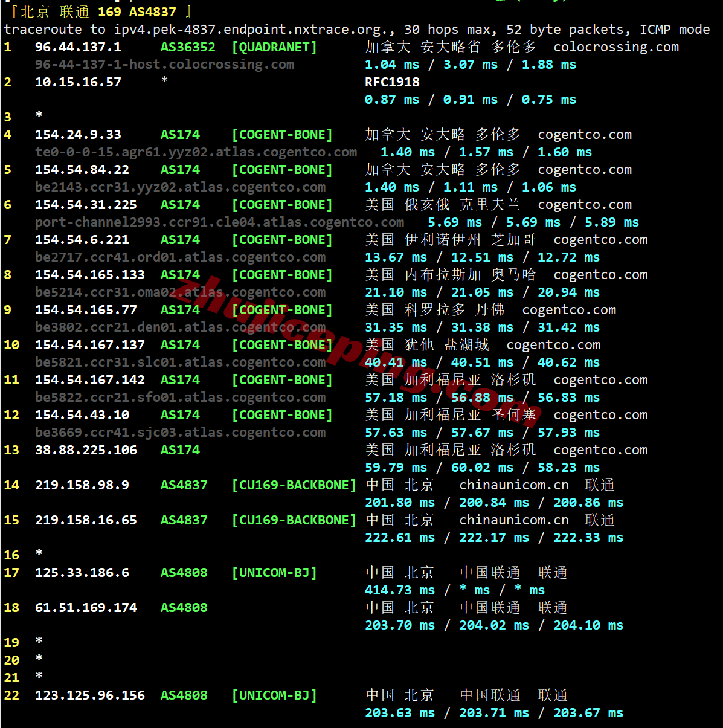Select hostname te0-0-0-15.agr61.yyz02.atlas.cogentco.com
The height and width of the screenshot is (728, 723).
[x=196, y=152]
